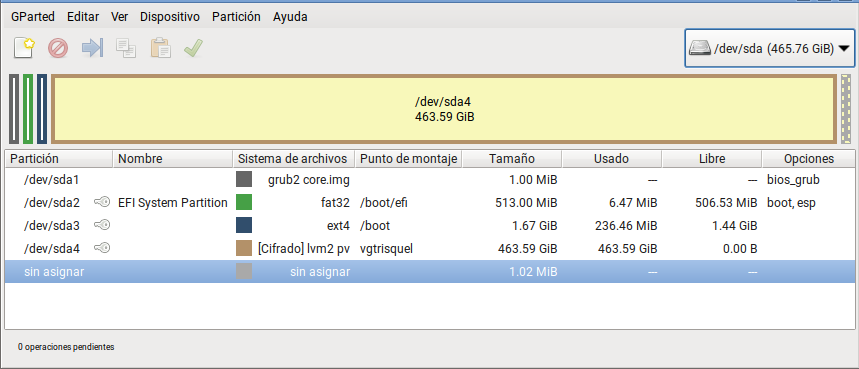Select the /dev/sda4 block in disk map
The image size is (859, 369).
(444, 109)
